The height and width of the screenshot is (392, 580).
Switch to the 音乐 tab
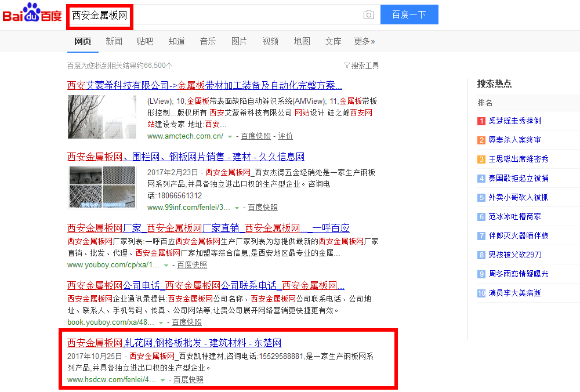208,41
